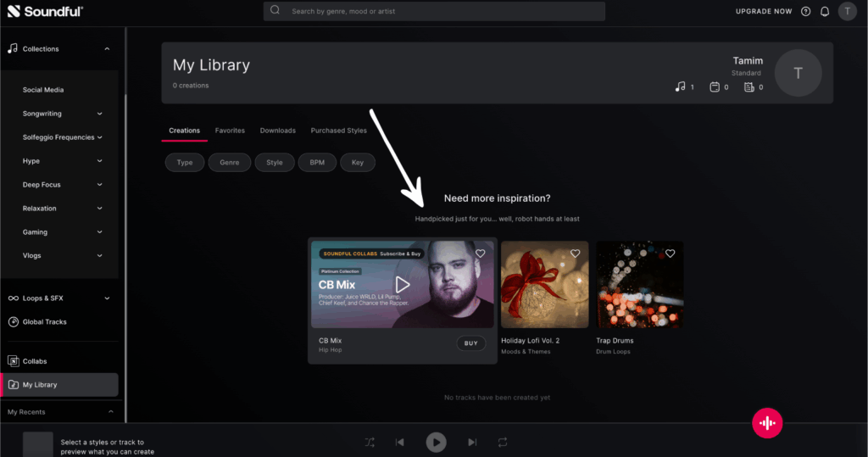Image resolution: width=868 pixels, height=457 pixels.
Task: Click the Global Tracks sidebar icon
Action: [x=14, y=321]
